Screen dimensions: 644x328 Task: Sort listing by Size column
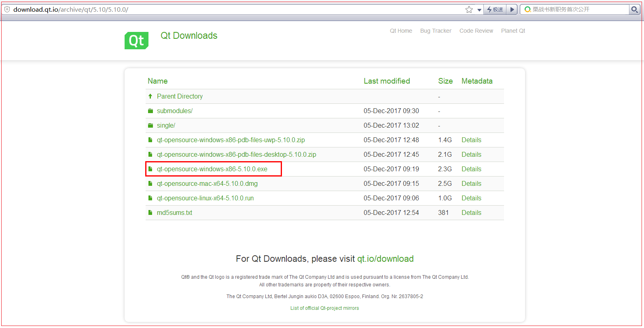pyautogui.click(x=445, y=81)
